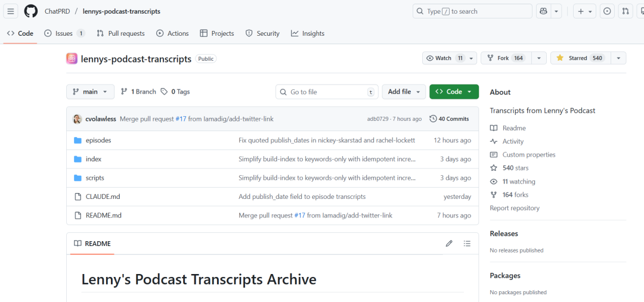Open the hamburger navigation menu
The width and height of the screenshot is (644, 302).
(x=11, y=11)
